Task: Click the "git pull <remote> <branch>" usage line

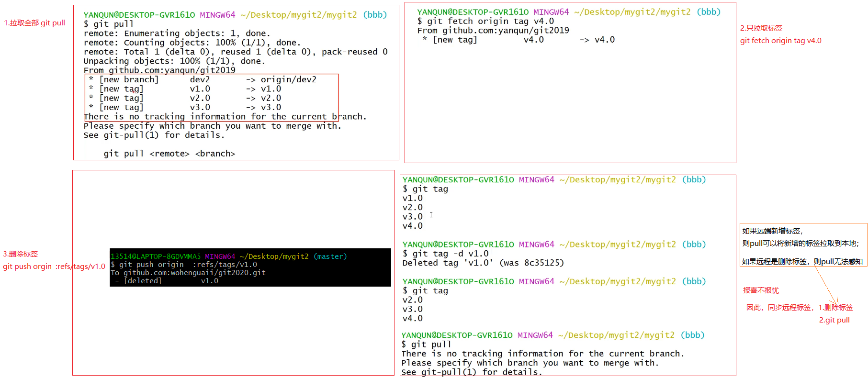Action: pyautogui.click(x=169, y=154)
